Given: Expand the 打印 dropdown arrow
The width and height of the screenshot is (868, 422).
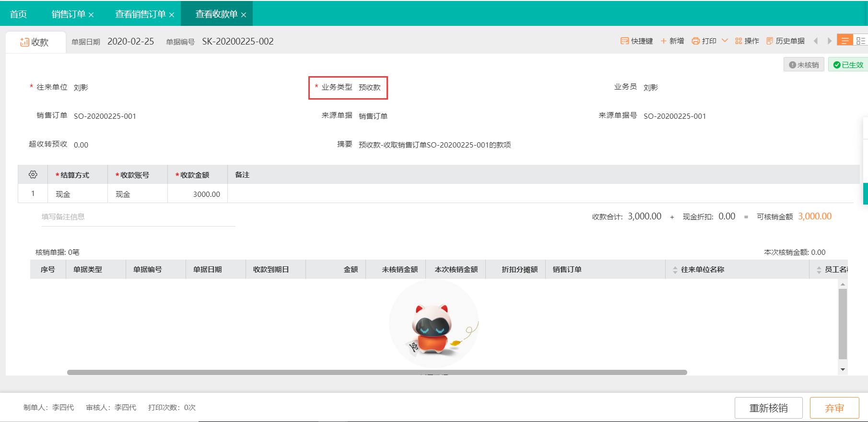Looking at the screenshot, I should tap(725, 41).
